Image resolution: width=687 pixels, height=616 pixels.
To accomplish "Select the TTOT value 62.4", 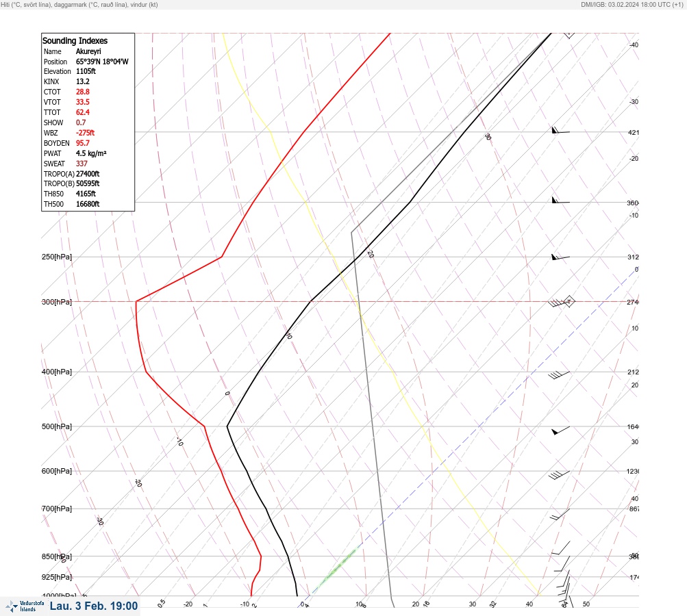I will point(83,112).
